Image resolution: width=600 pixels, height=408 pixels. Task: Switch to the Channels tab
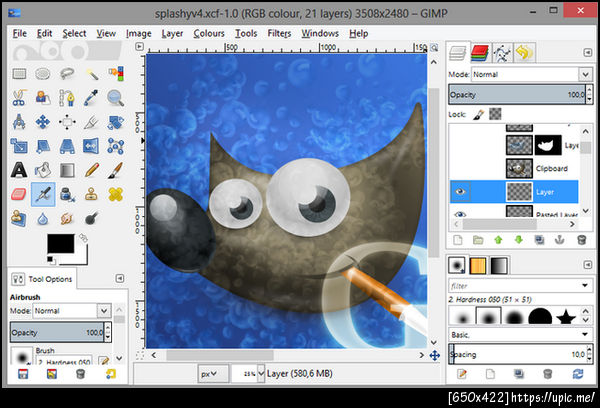point(479,53)
